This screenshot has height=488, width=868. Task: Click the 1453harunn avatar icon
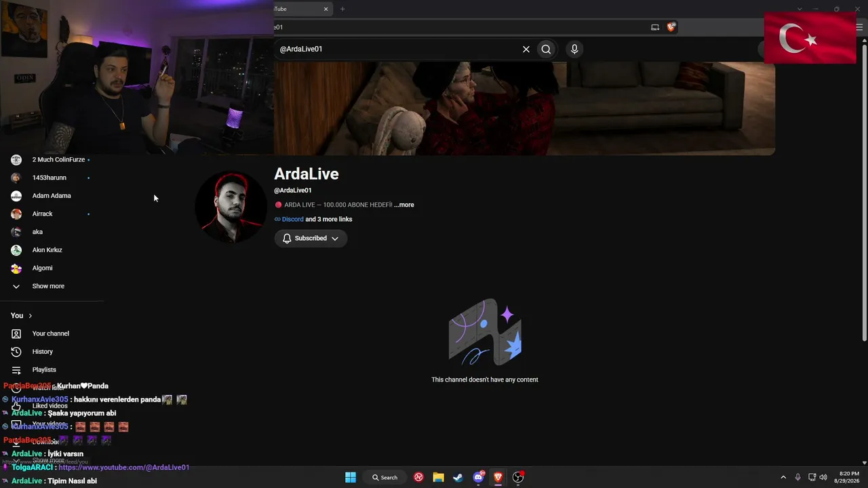pyautogui.click(x=16, y=178)
